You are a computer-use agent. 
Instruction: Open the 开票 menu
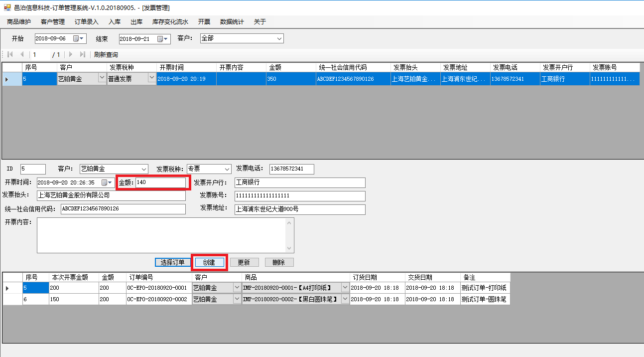(204, 22)
